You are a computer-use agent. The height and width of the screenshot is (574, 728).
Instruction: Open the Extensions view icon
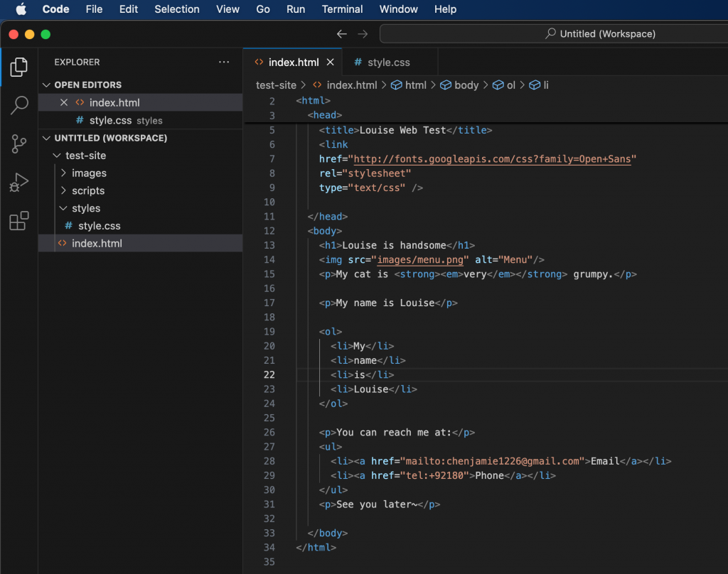pos(19,221)
